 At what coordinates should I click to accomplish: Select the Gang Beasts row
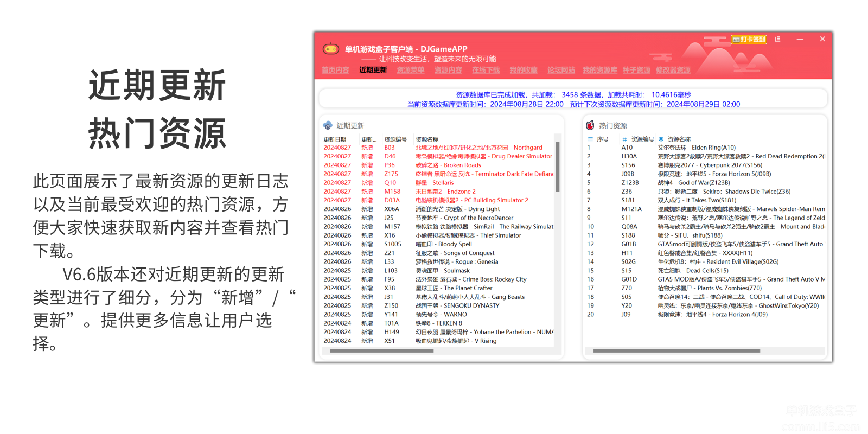click(438, 297)
